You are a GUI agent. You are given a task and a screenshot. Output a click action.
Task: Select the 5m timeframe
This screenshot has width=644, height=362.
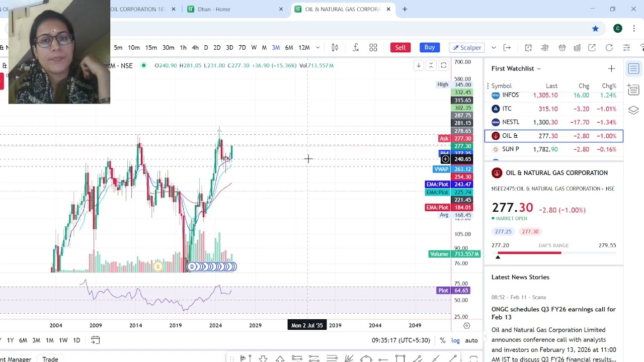[118, 47]
